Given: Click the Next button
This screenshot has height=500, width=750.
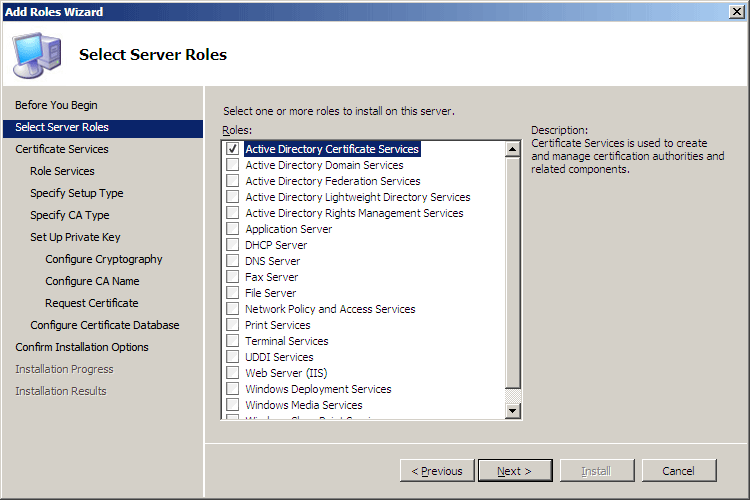Looking at the screenshot, I should [515, 471].
